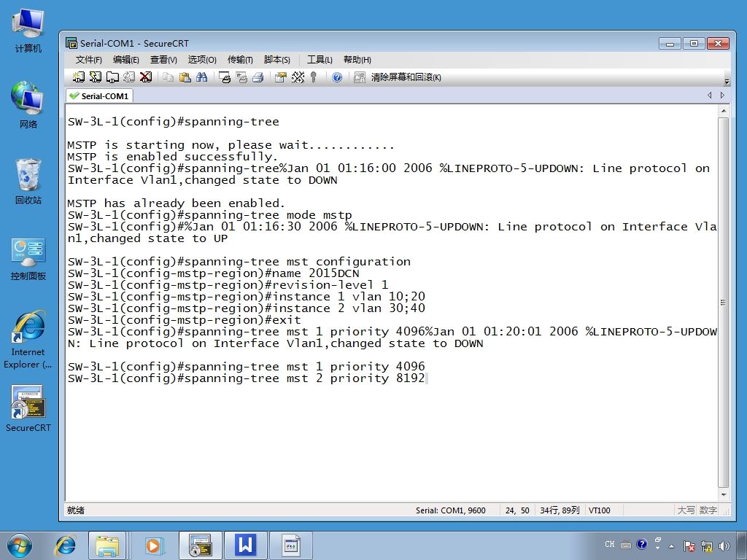Viewport: 747px width, 560px height.
Task: Click the SecureCRT title bar icon
Action: tap(71, 43)
